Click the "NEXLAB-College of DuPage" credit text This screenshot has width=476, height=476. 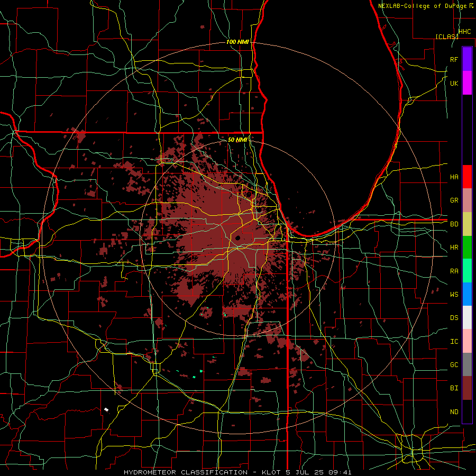pos(423,6)
